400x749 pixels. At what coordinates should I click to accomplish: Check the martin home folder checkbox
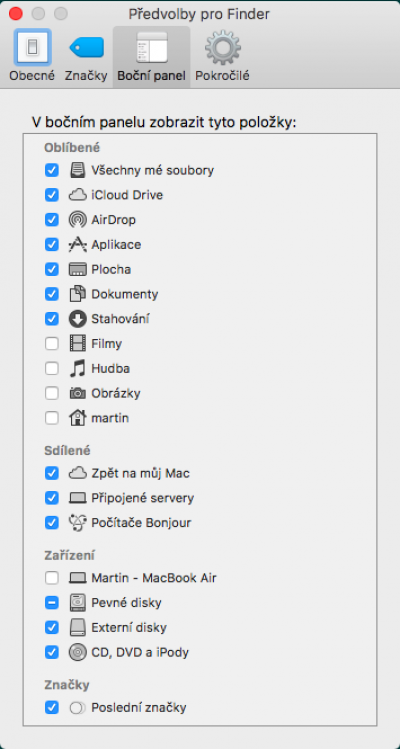[x=52, y=418]
